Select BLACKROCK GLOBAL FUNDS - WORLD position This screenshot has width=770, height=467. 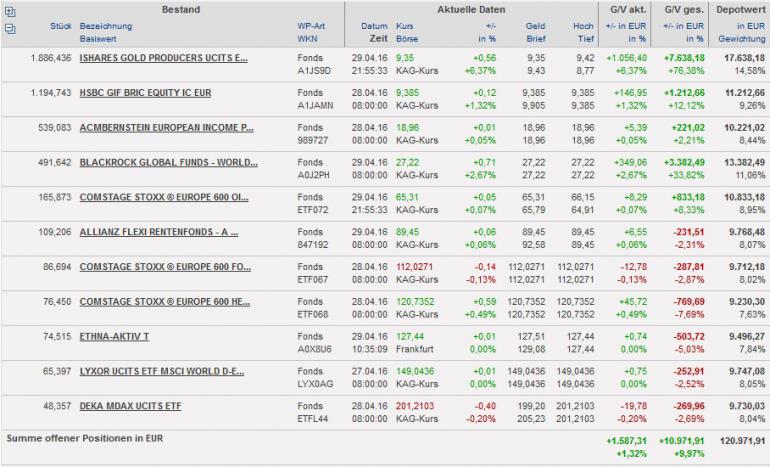point(166,162)
